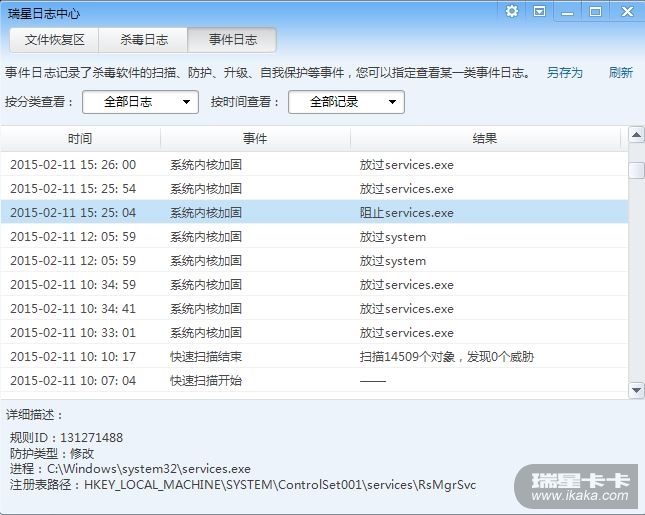Click the 注册表路径 RsMgrSvc detail line
645x515 pixels.
[243, 485]
